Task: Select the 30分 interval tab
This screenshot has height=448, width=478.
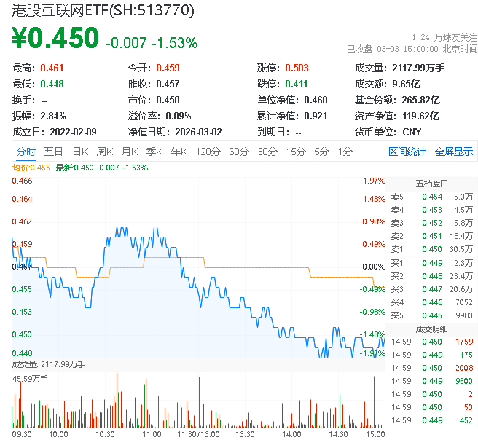Action: (267, 152)
